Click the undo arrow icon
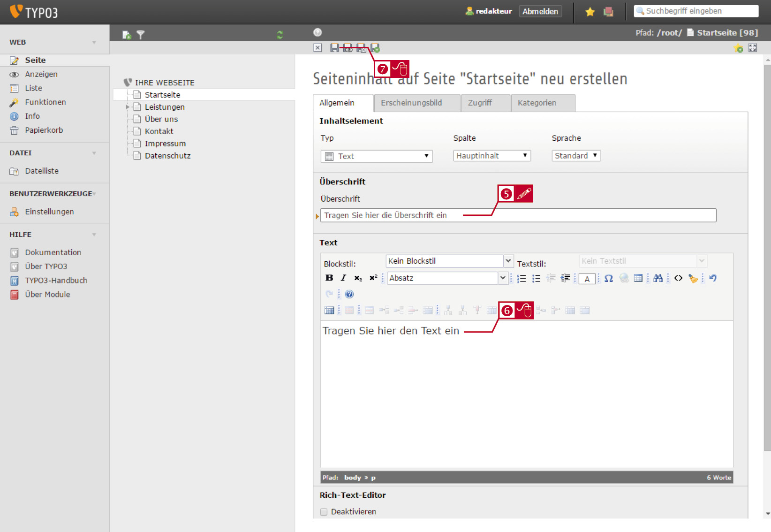Screen dimensions: 771x532 point(713,278)
